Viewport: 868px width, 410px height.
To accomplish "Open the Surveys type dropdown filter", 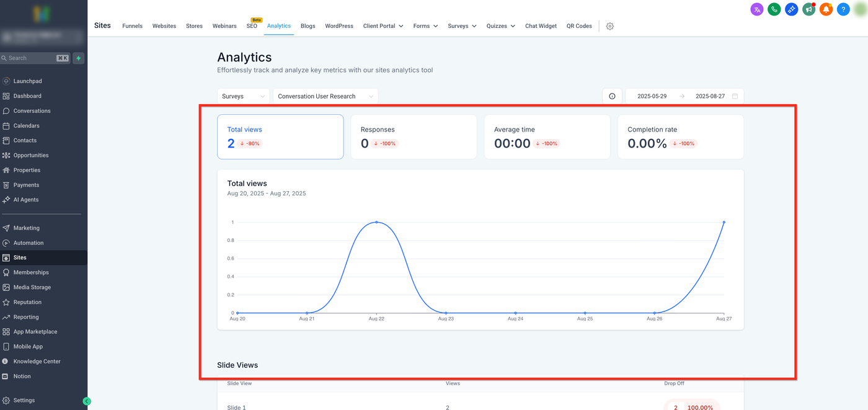I will 243,96.
